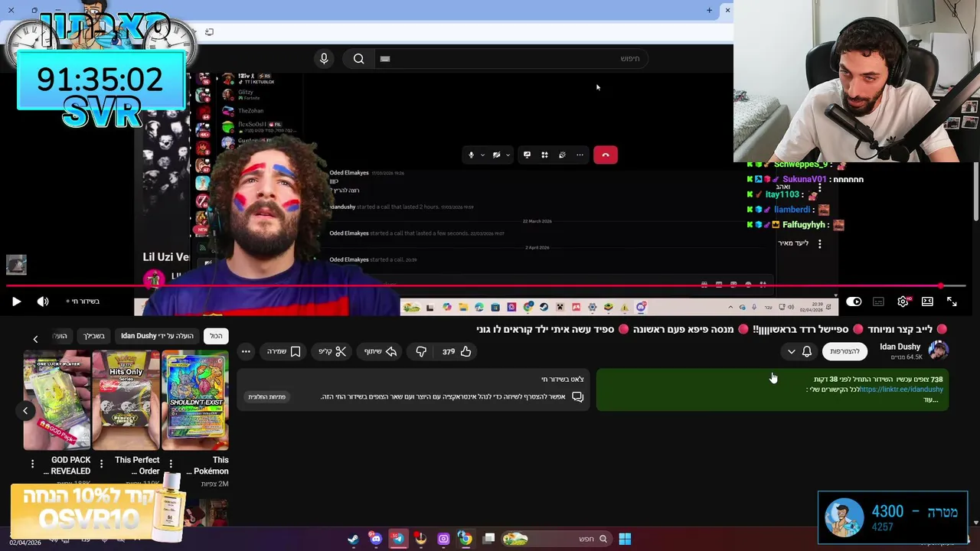Mute the YouTube player volume
This screenshot has height=551, width=980.
click(x=43, y=302)
